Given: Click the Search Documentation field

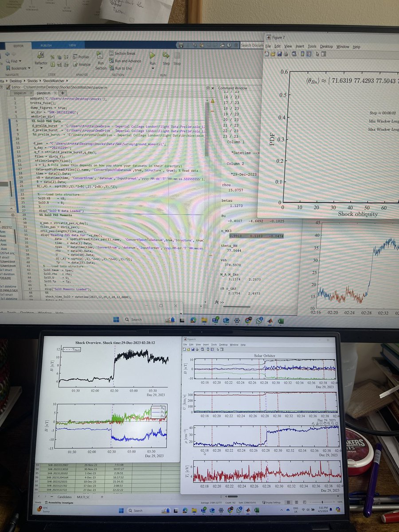Looking at the screenshot, I should point(251,45).
